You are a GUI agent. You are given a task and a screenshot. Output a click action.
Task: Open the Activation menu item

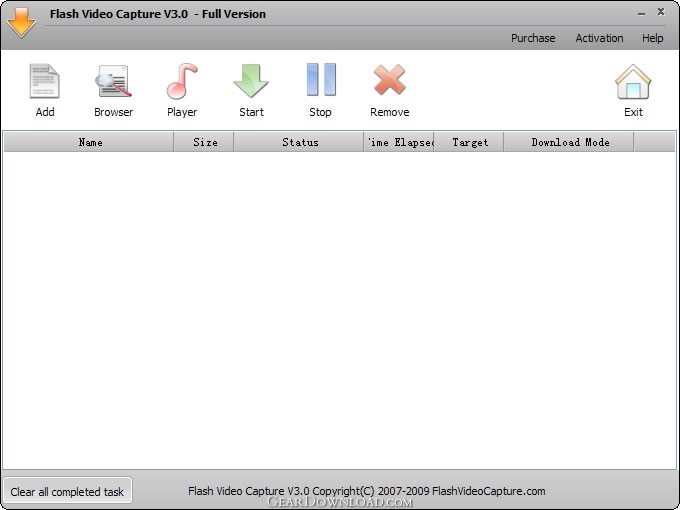(x=599, y=38)
